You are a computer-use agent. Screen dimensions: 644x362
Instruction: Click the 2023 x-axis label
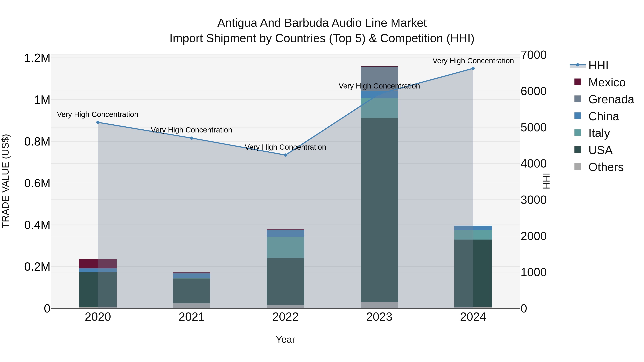coord(379,317)
